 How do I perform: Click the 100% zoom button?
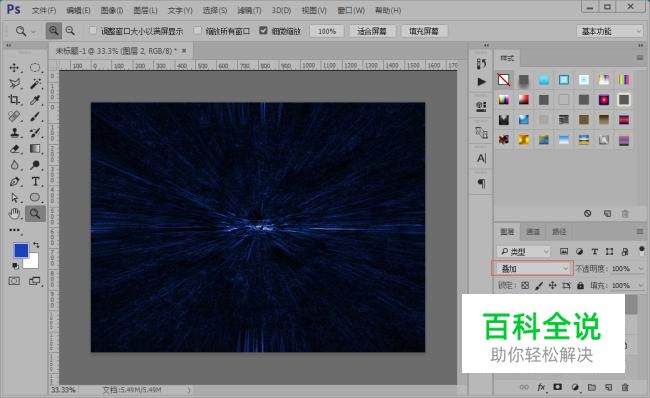[327, 31]
